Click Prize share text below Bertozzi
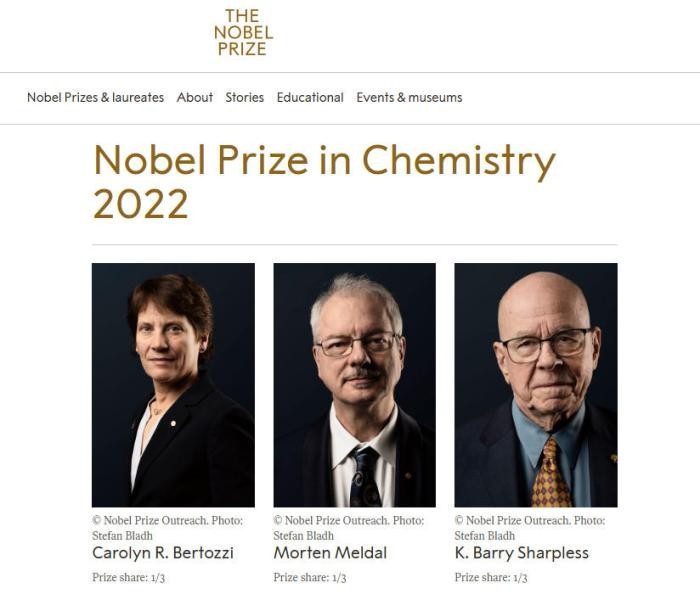This screenshot has width=700, height=594. tap(129, 577)
